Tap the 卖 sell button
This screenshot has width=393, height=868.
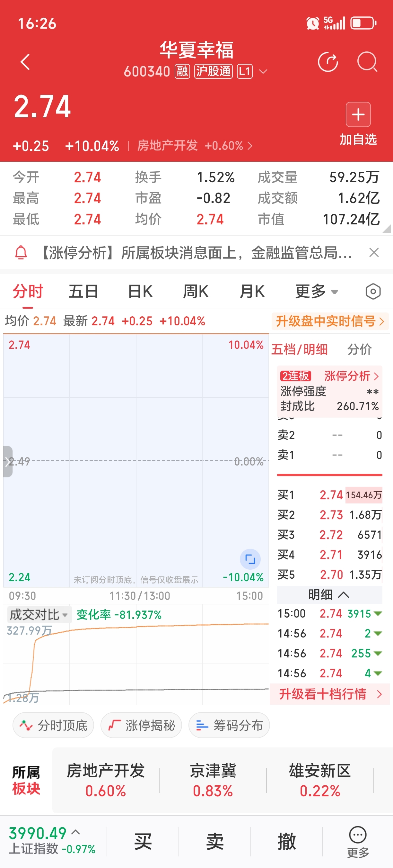pyautogui.click(x=215, y=841)
